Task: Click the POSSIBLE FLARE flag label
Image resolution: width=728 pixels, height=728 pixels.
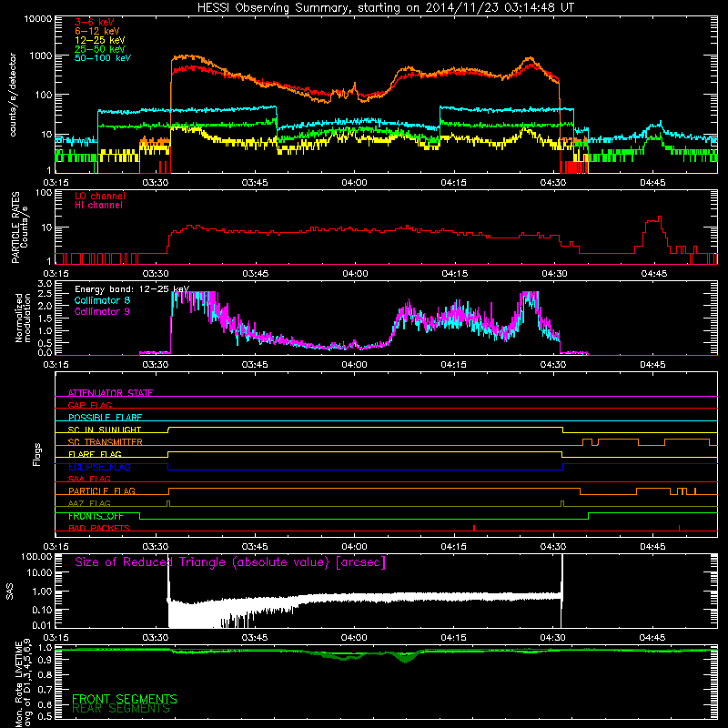Action: pos(105,418)
